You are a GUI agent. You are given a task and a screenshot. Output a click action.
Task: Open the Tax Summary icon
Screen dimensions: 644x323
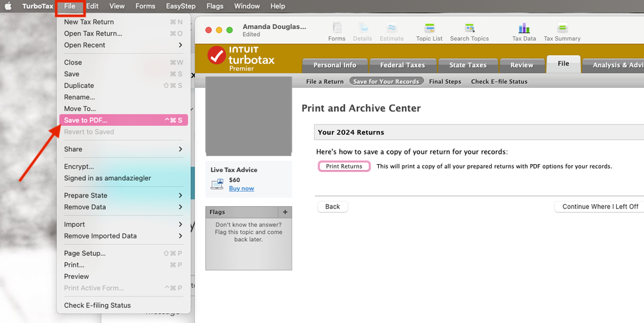point(562,32)
